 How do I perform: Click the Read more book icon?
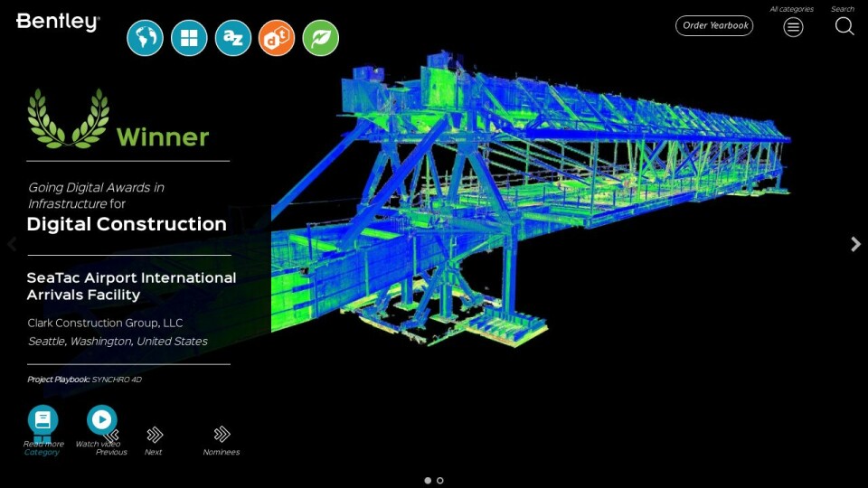[x=42, y=420]
